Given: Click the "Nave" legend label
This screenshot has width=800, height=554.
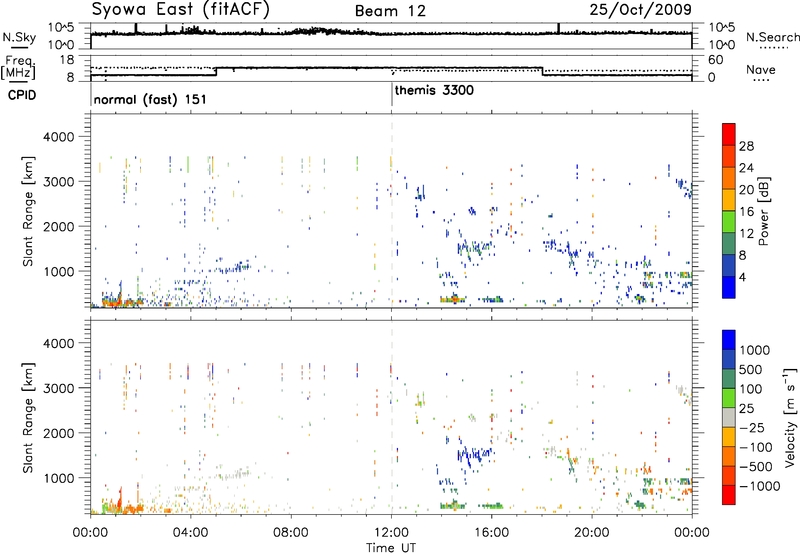Looking at the screenshot, I should [x=761, y=69].
